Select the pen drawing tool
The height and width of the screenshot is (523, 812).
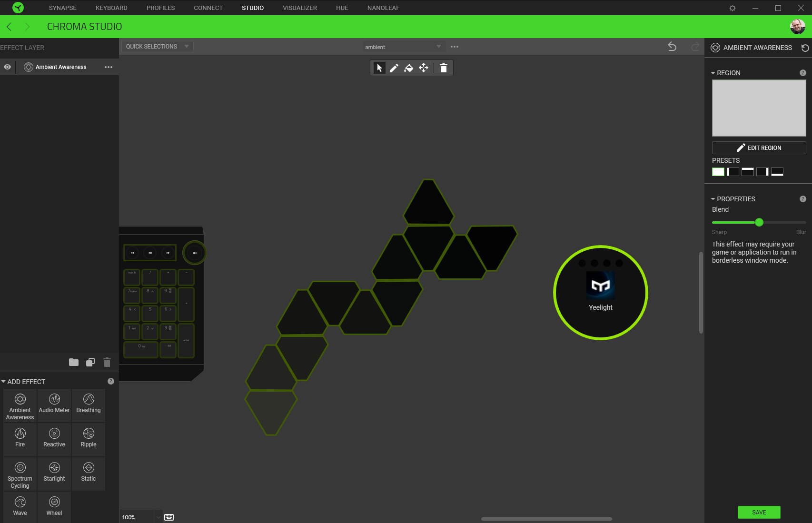click(394, 68)
